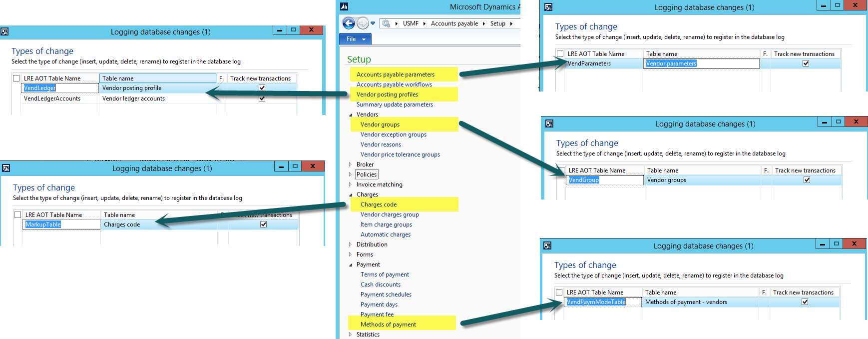This screenshot has height=339, width=868.
Task: Click window icon of the VendLedger logging dialog
Action: 4,31
